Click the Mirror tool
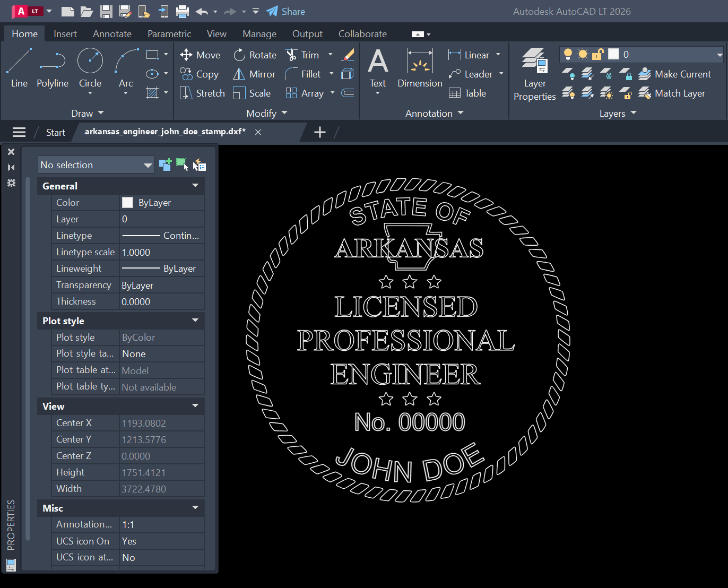 [x=254, y=74]
